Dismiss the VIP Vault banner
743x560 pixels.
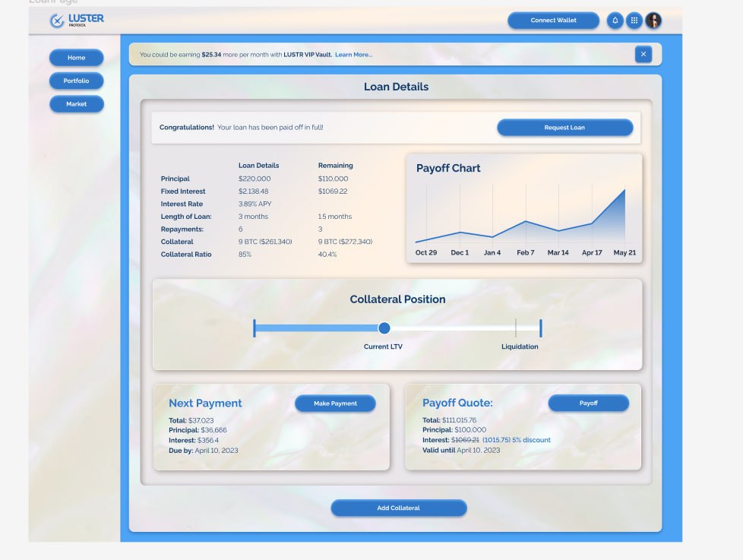coord(643,54)
